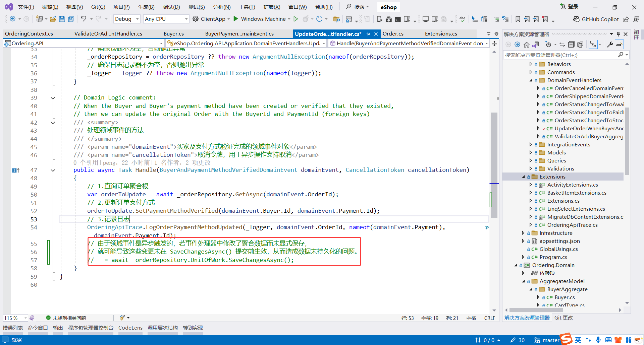644x345 pixels.
Task: Go to the previous bookmark icon
Action: pos(527,19)
